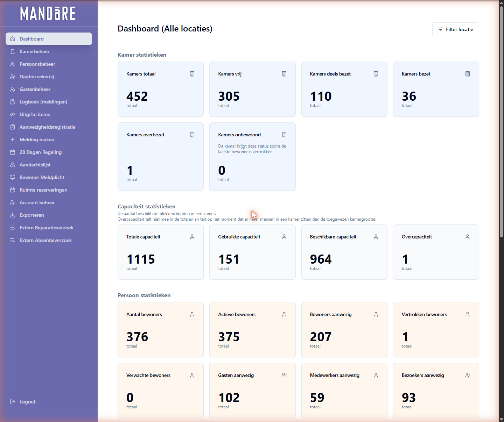
Task: Open the 28 Dagen Regeling page
Action: coord(49,152)
